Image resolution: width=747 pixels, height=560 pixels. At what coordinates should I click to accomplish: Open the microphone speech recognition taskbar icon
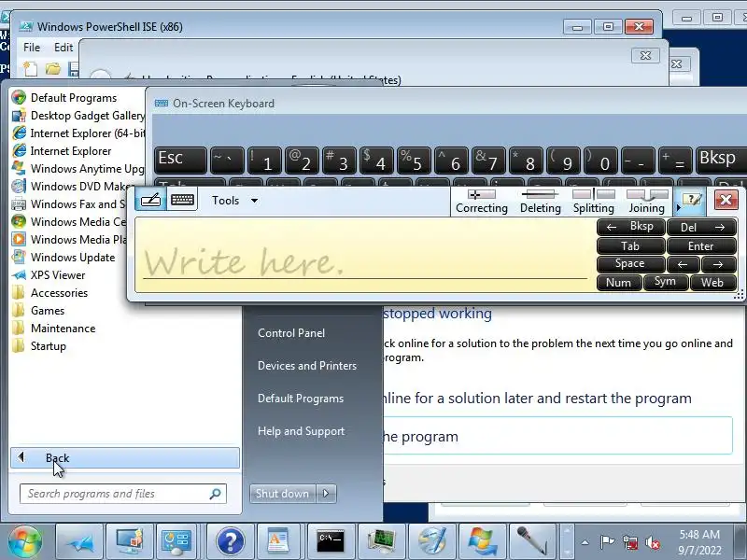[532, 542]
